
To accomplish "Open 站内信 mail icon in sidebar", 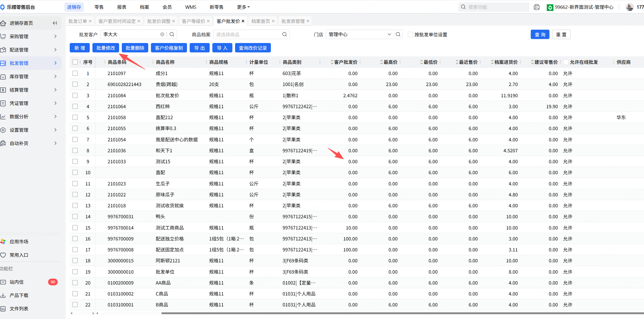I will point(3,282).
